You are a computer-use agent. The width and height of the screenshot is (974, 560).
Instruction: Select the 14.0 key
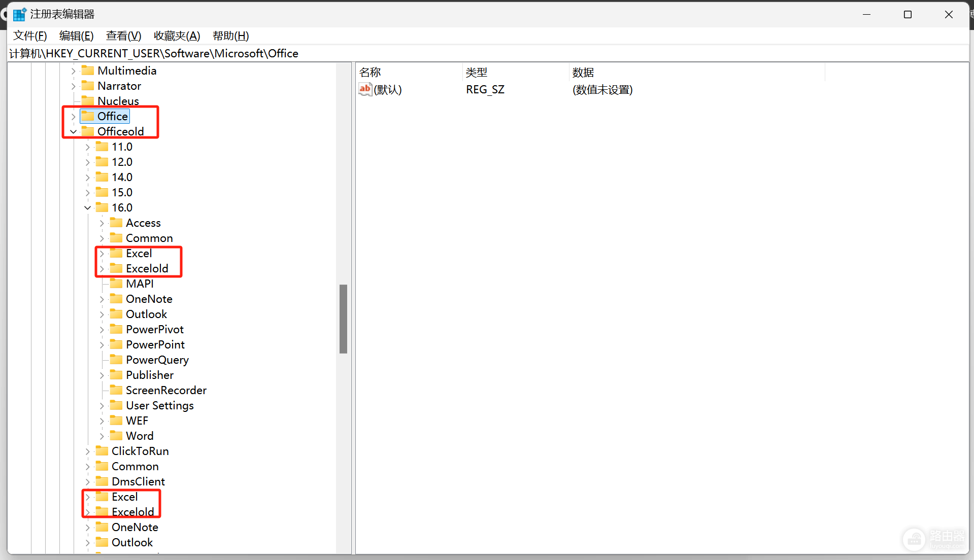122,177
